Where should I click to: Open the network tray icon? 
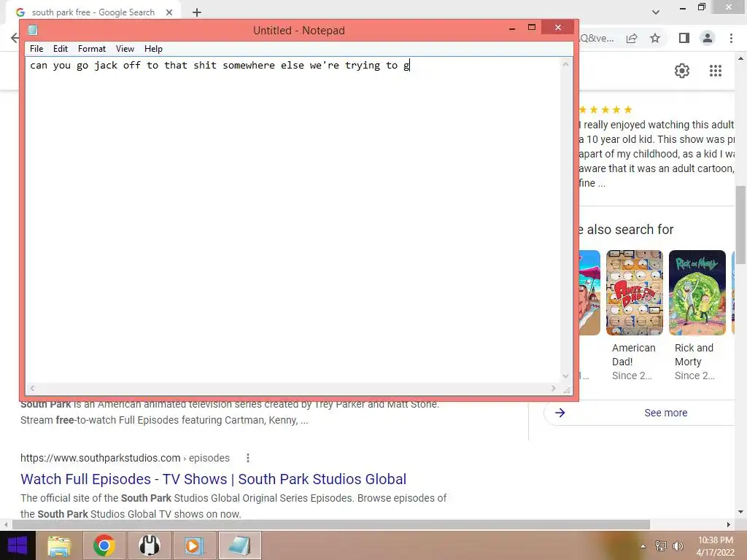click(x=661, y=546)
